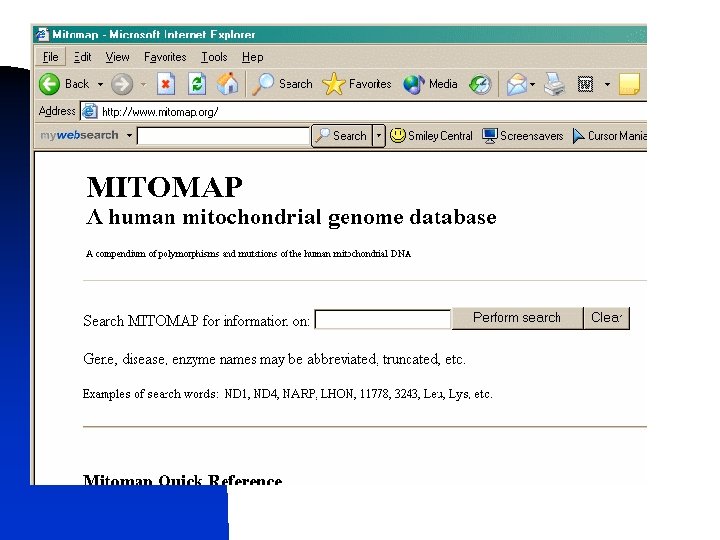The image size is (720, 540).
Task: Open Favorites star in toolbar
Action: pos(357,84)
